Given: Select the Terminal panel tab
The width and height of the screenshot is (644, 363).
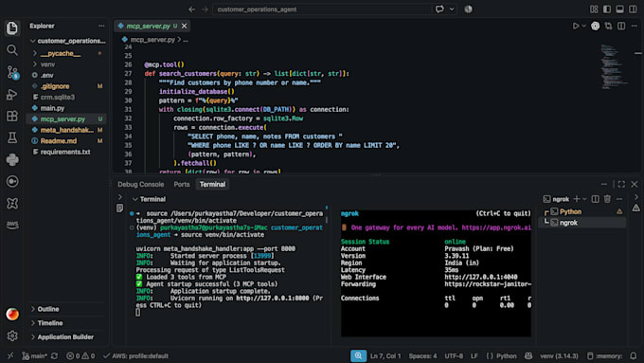Looking at the screenshot, I should click(212, 184).
